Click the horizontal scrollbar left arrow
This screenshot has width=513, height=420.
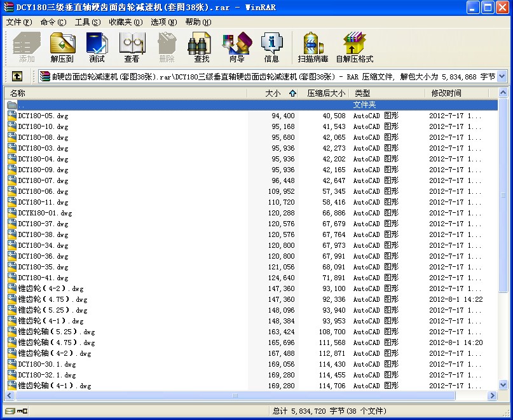point(9,395)
